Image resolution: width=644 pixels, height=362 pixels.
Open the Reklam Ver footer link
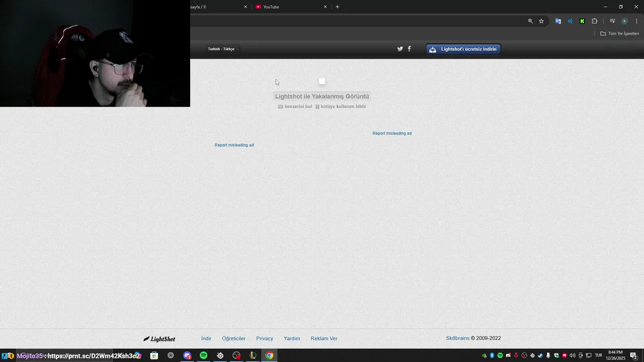324,338
